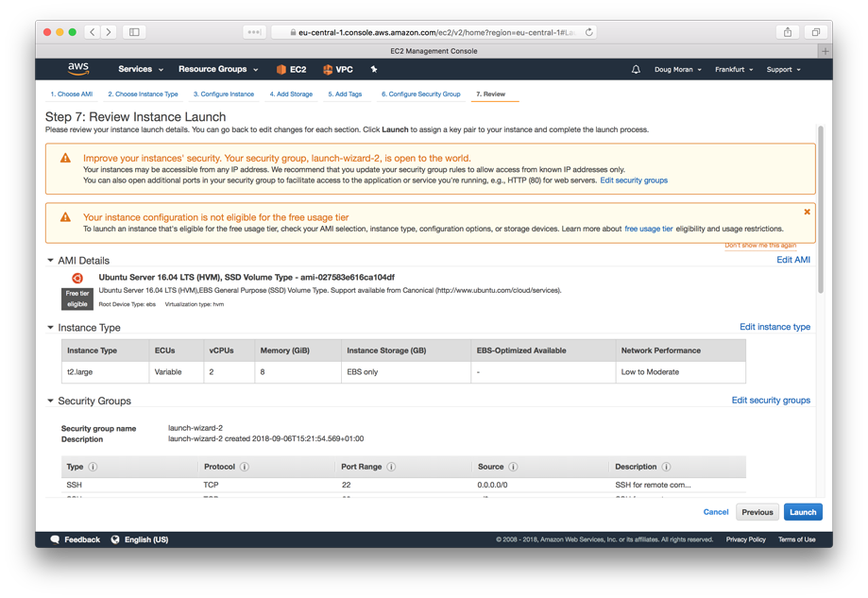Click the Ubuntu logo AMI icon
Viewport: 868px width, 598px height.
[x=77, y=278]
